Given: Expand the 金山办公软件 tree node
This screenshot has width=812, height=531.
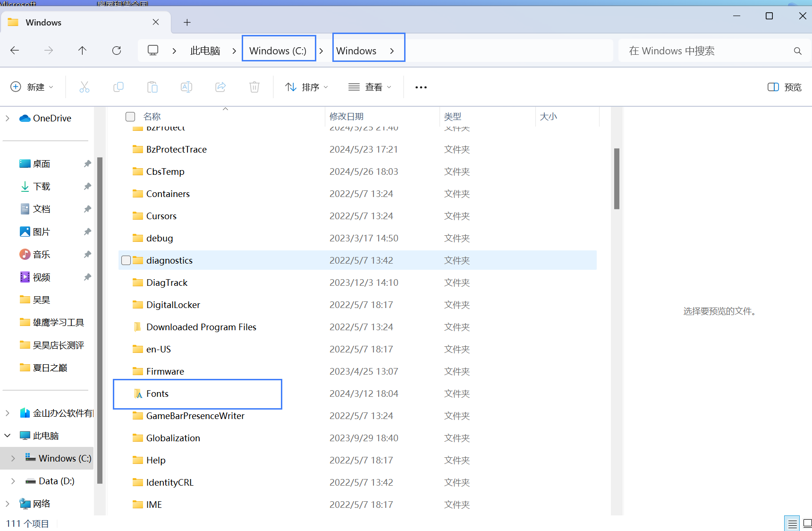Looking at the screenshot, I should coord(8,413).
